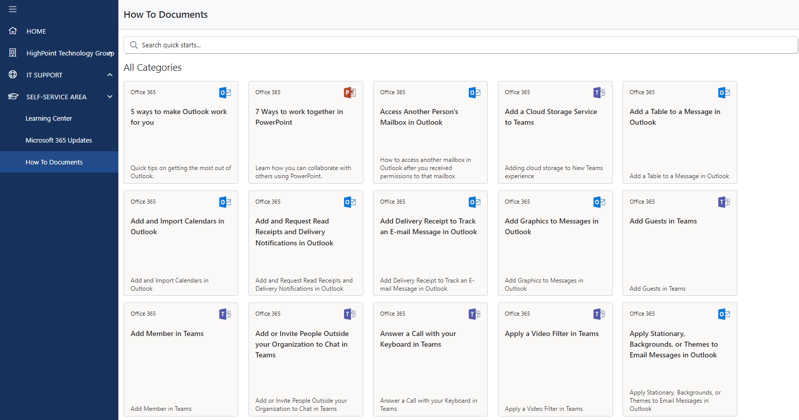Image resolution: width=799 pixels, height=420 pixels.
Task: Go to HOME in the sidebar
Action: (36, 31)
